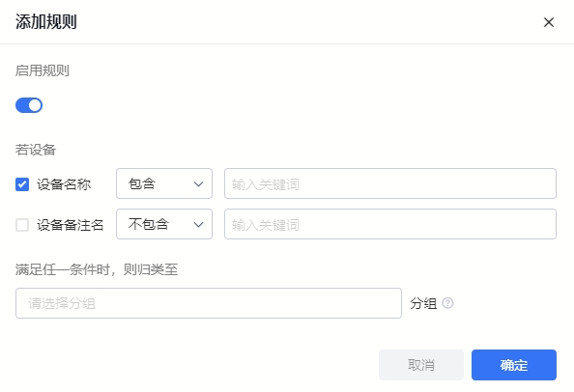Enable the 设备备注名 checkbox

pos(22,225)
